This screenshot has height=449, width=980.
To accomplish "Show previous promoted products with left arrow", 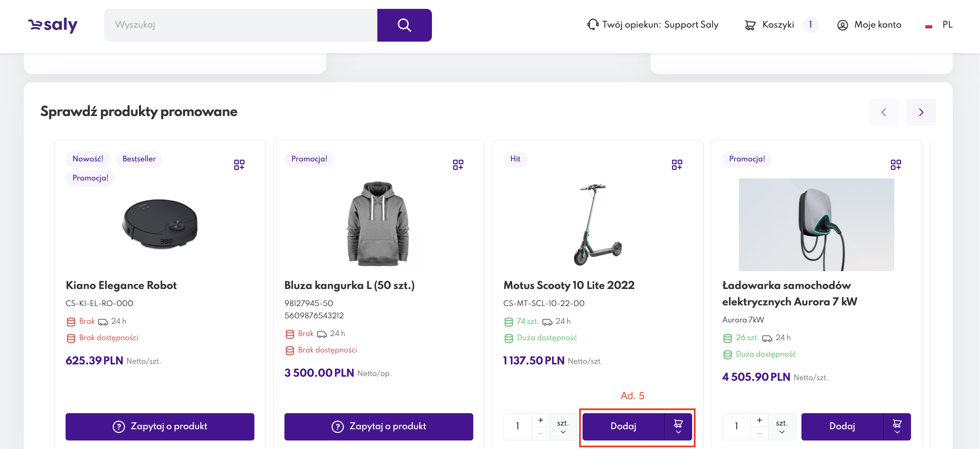I will tap(883, 112).
